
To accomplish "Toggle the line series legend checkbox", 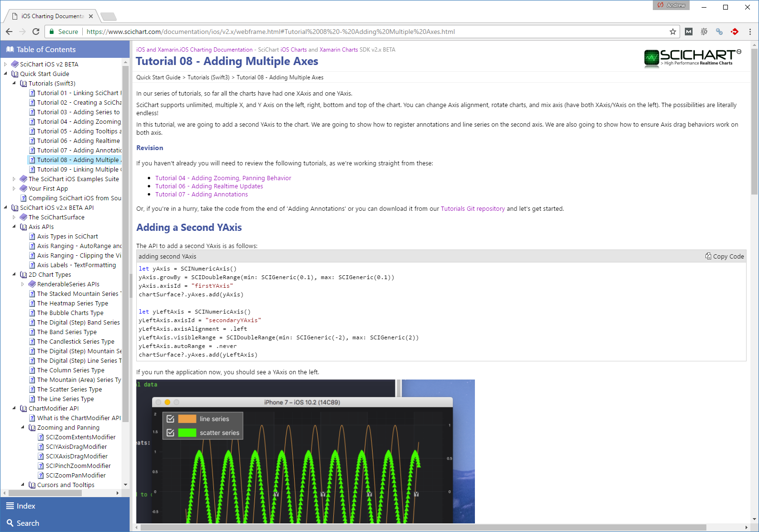I will click(x=170, y=419).
